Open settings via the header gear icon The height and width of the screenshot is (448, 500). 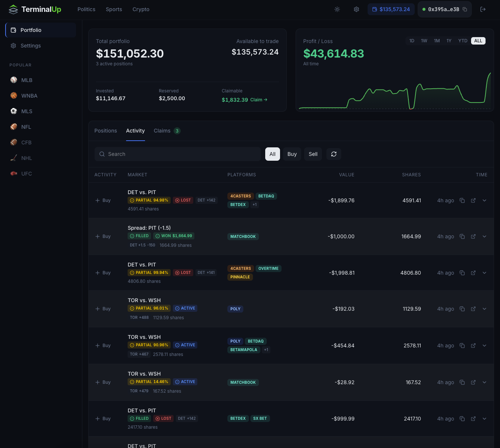[x=356, y=9]
